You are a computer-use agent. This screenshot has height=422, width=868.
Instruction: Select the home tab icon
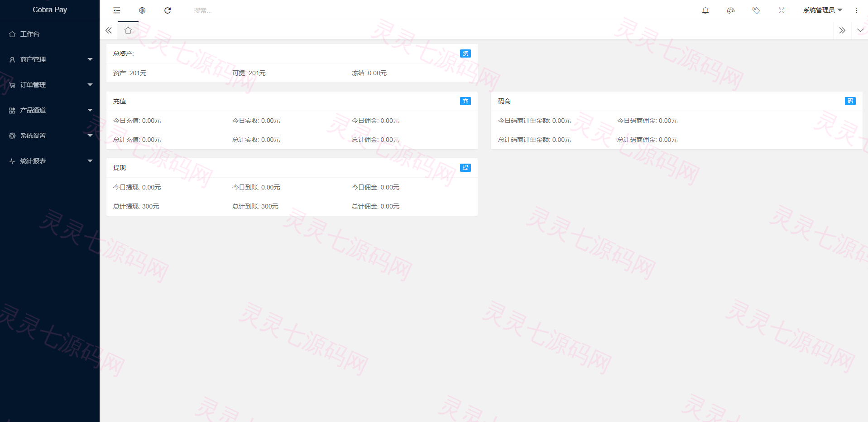pos(128,30)
